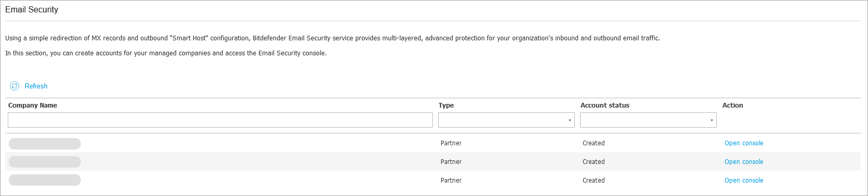Screen dimensions: 868x196
Task: Open console for the first company row
Action: (x=744, y=143)
